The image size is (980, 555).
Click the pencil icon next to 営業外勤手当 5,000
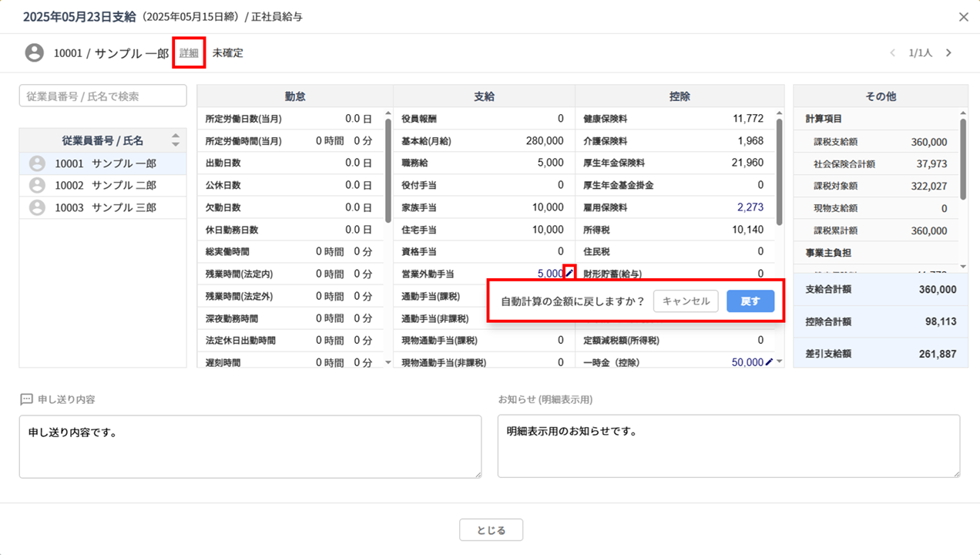569,272
